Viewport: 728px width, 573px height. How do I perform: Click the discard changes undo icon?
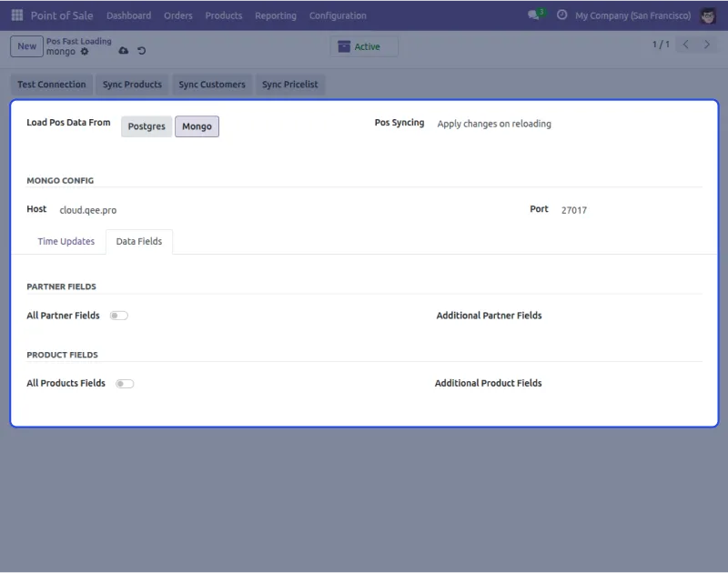coord(141,51)
